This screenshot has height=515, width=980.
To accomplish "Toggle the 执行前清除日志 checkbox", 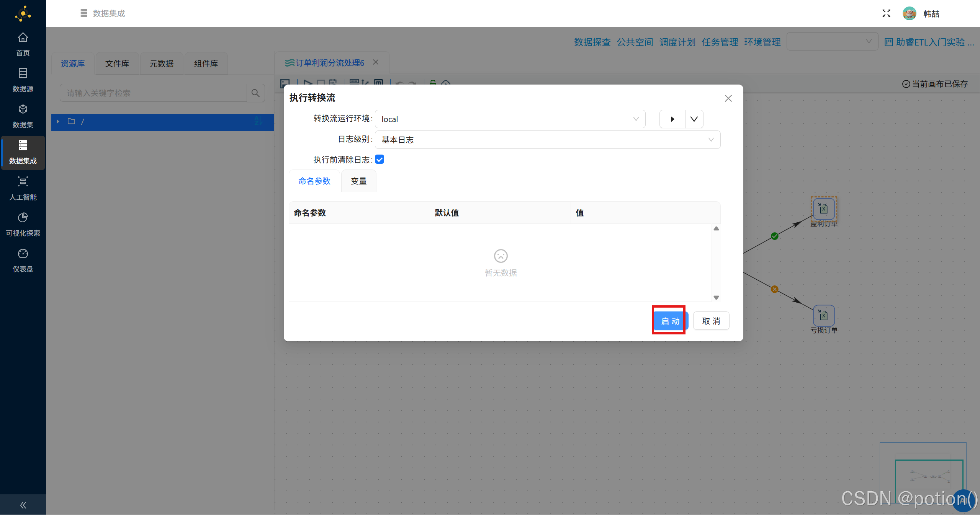I will (x=380, y=160).
